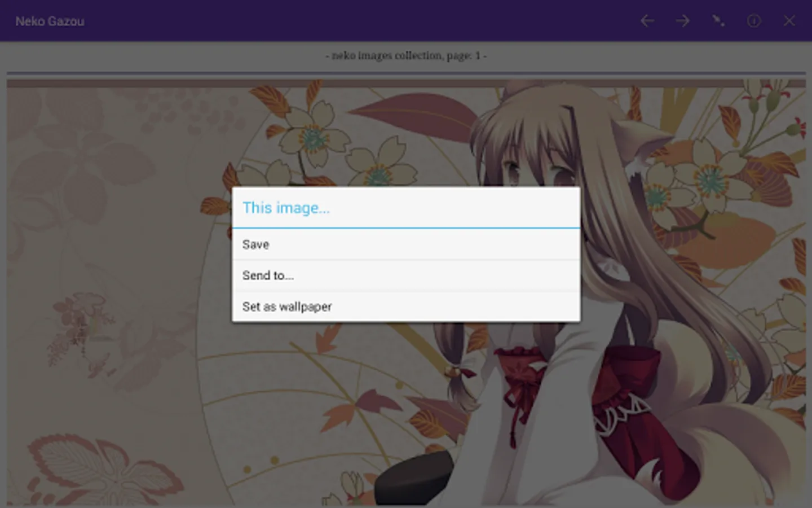Screen dimensions: 812x508
Task: Choose Send to... option
Action: 406,275
